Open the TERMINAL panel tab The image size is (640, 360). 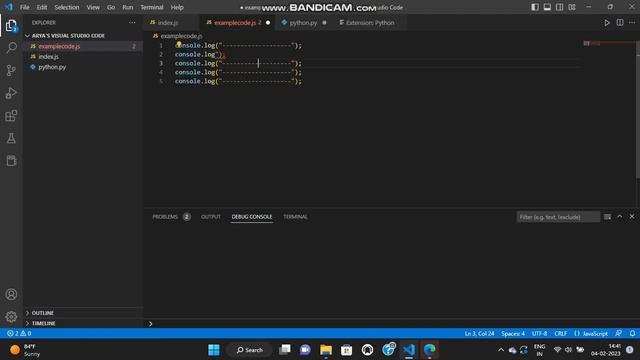coord(295,217)
